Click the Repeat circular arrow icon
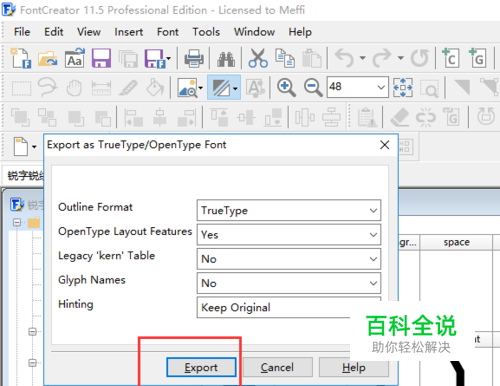Viewport: 500px width, 386px height. pos(419,58)
